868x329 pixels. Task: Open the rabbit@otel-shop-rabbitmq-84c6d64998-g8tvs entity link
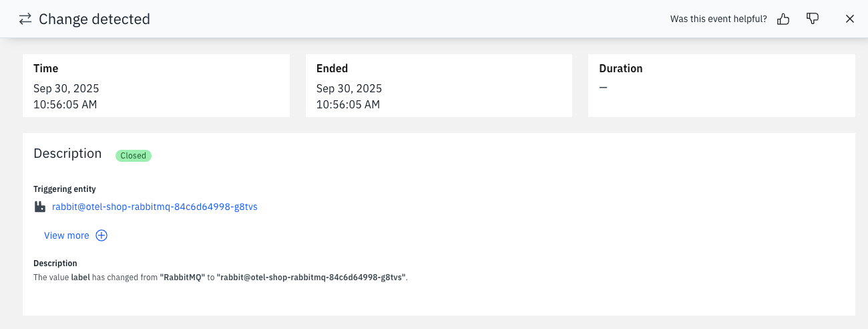[155, 207]
